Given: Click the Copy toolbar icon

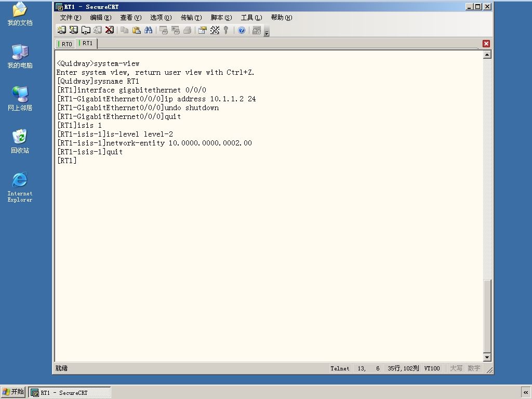Looking at the screenshot, I should pyautogui.click(x=125, y=30).
